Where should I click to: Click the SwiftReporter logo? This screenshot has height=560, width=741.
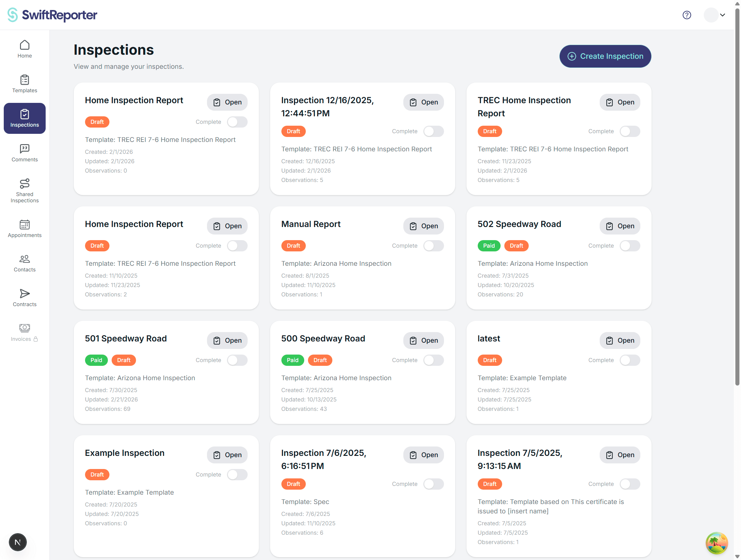[x=52, y=15]
